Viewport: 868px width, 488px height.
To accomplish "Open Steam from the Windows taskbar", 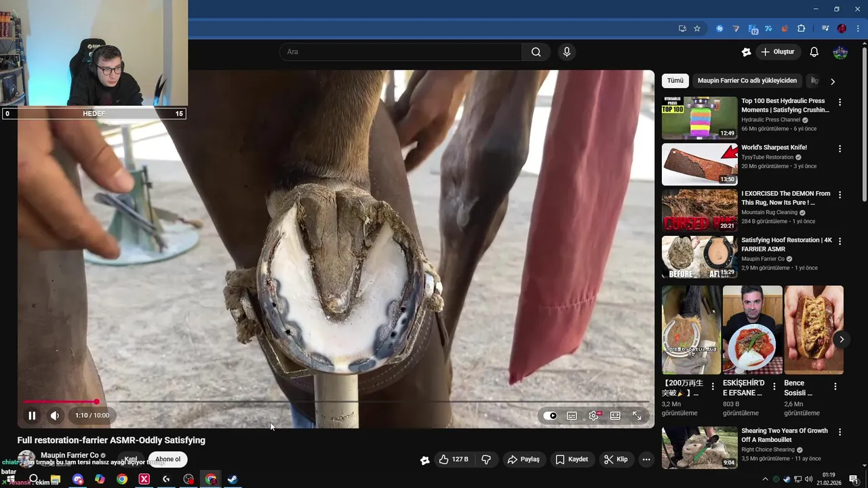I will point(233,479).
